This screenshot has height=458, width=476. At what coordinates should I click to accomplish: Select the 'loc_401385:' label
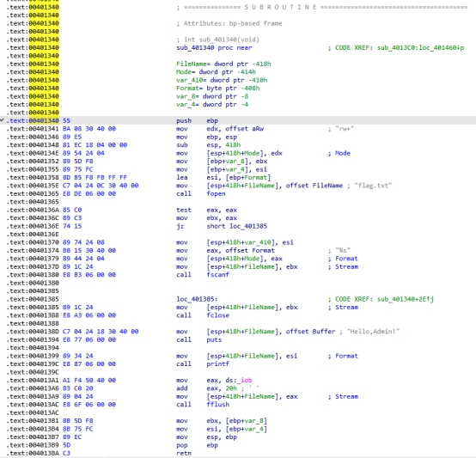point(197,299)
